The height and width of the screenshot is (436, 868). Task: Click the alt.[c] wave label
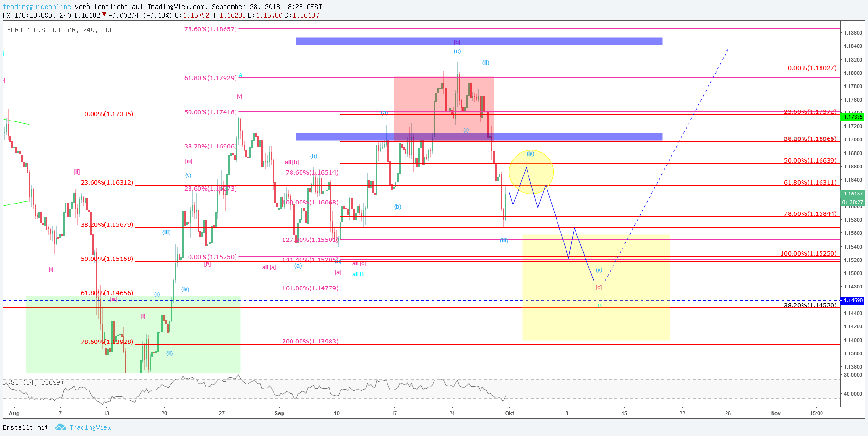point(359,263)
